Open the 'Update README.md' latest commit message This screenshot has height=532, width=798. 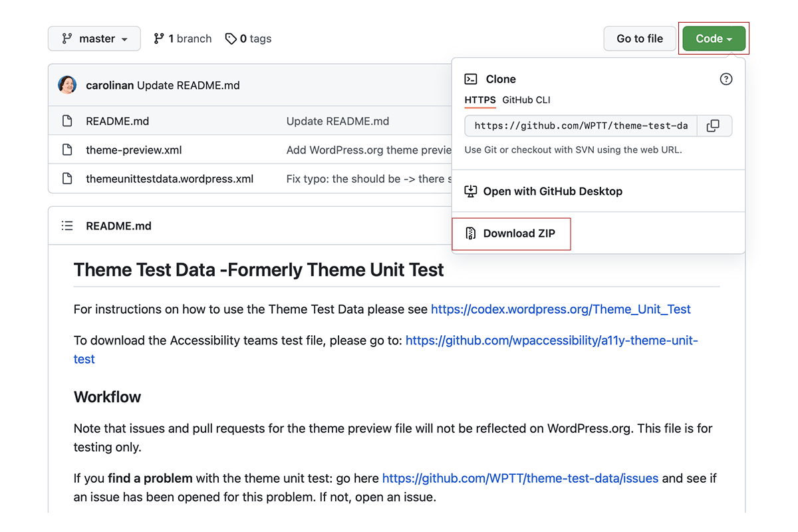point(188,85)
